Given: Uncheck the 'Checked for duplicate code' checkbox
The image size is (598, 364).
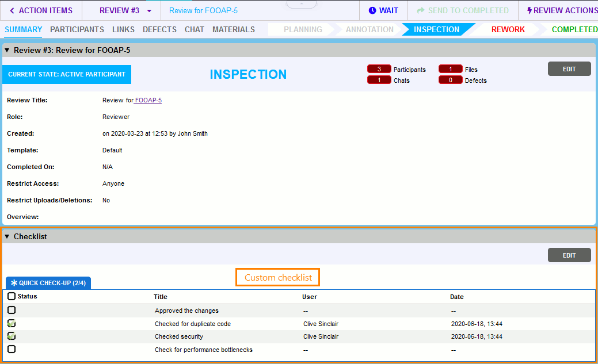Looking at the screenshot, I should pyautogui.click(x=12, y=323).
